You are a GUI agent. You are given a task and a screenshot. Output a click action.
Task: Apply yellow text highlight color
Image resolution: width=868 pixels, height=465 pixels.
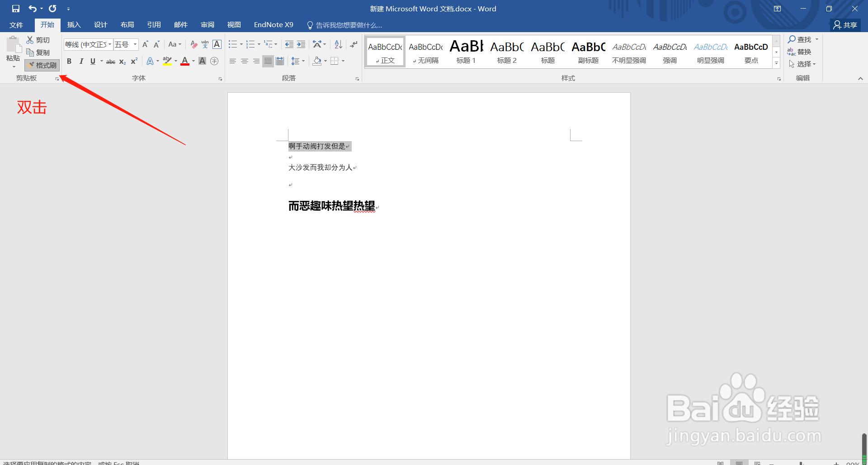167,61
